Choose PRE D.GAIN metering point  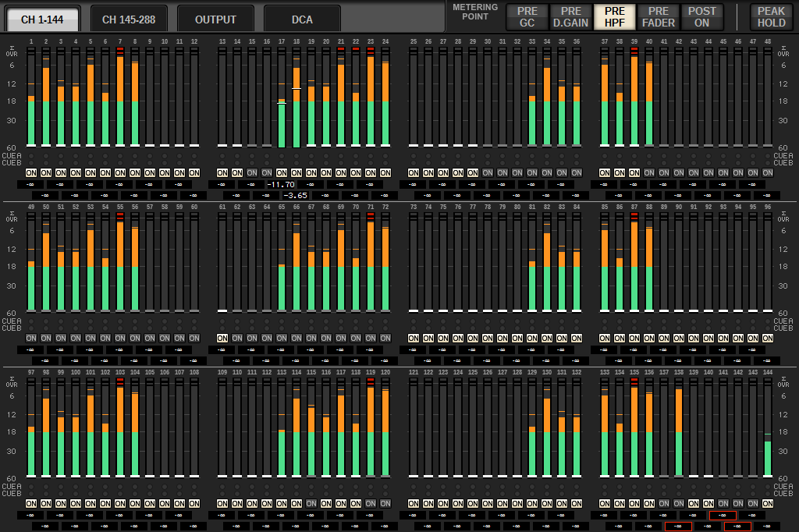tap(571, 17)
